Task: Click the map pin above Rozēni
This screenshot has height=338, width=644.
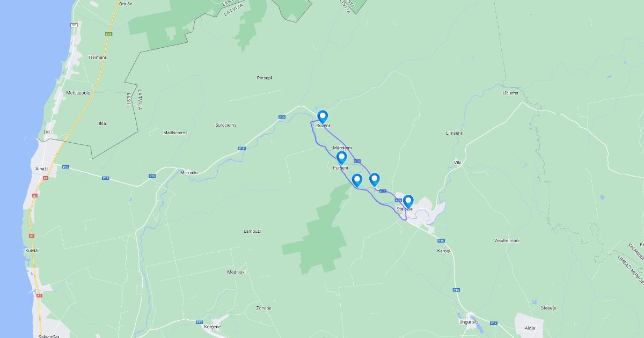Action: pos(323,116)
